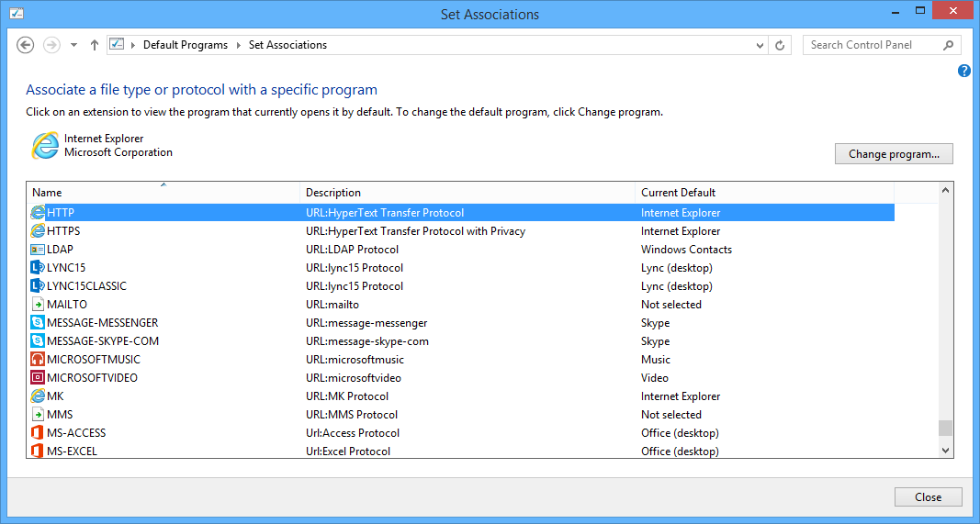Viewport: 980px width, 524px height.
Task: Click the MICROSOFTMUSIC headphones icon
Action: click(38, 359)
